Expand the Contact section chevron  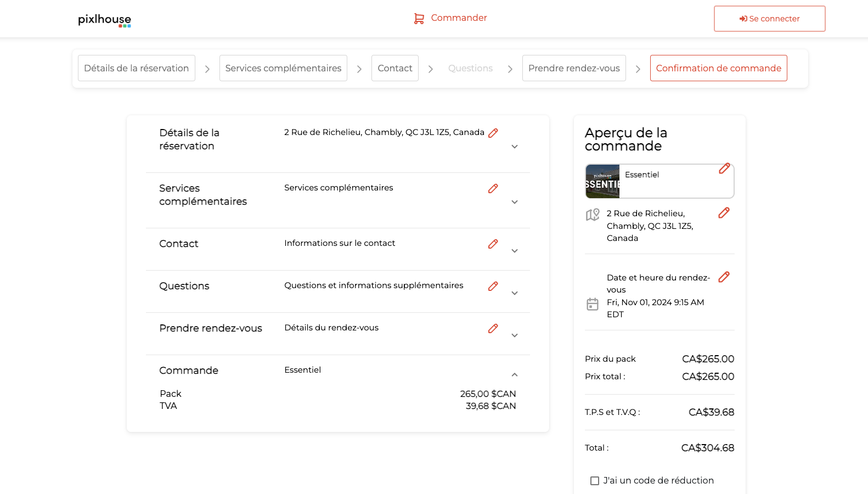(514, 251)
